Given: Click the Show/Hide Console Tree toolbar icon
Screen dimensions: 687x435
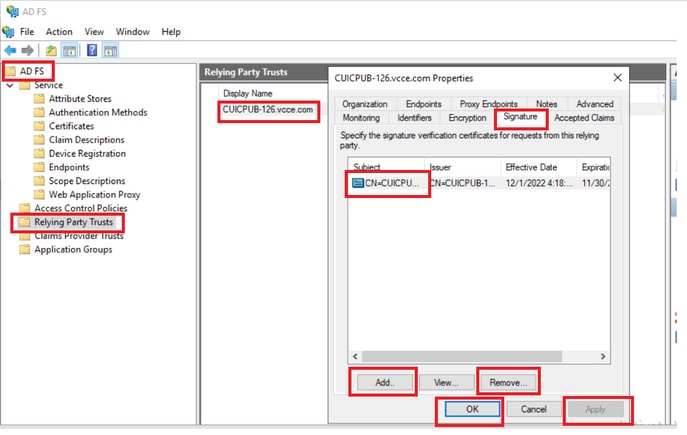Looking at the screenshot, I should coord(69,51).
